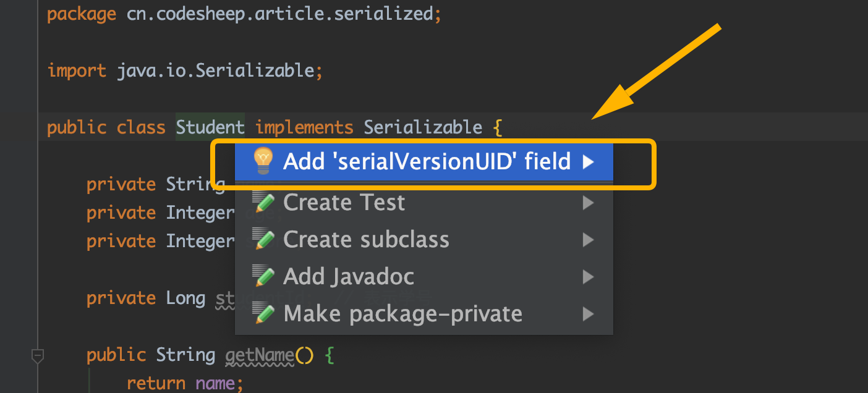Screen dimensions: 868x393
Task: Select Add Javadoc intention action
Action: coord(349,277)
